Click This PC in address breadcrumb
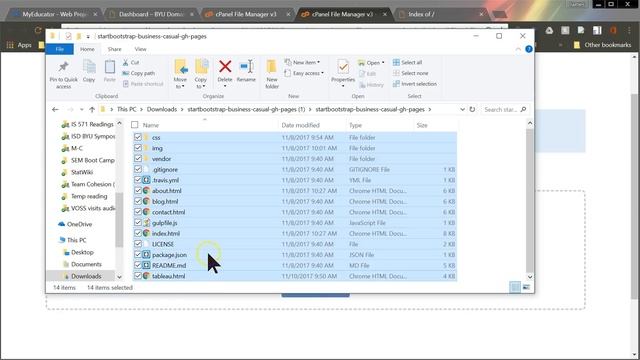The height and width of the screenshot is (360, 640). 127,109
